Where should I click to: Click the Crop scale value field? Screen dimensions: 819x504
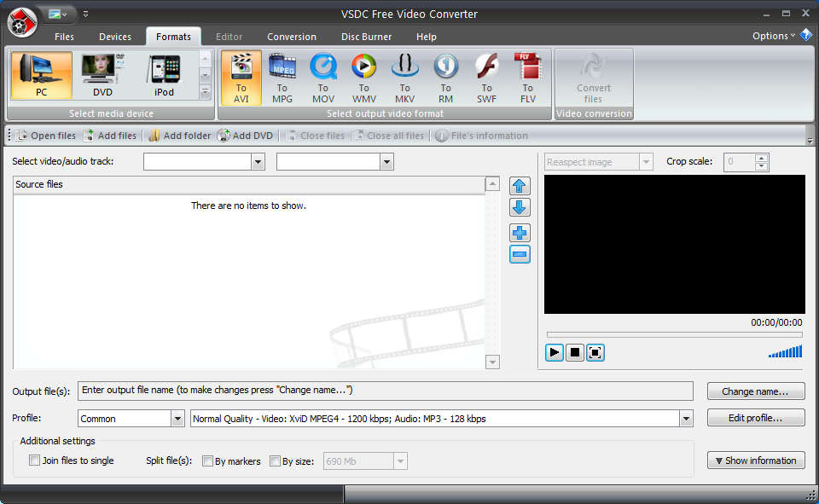point(740,162)
